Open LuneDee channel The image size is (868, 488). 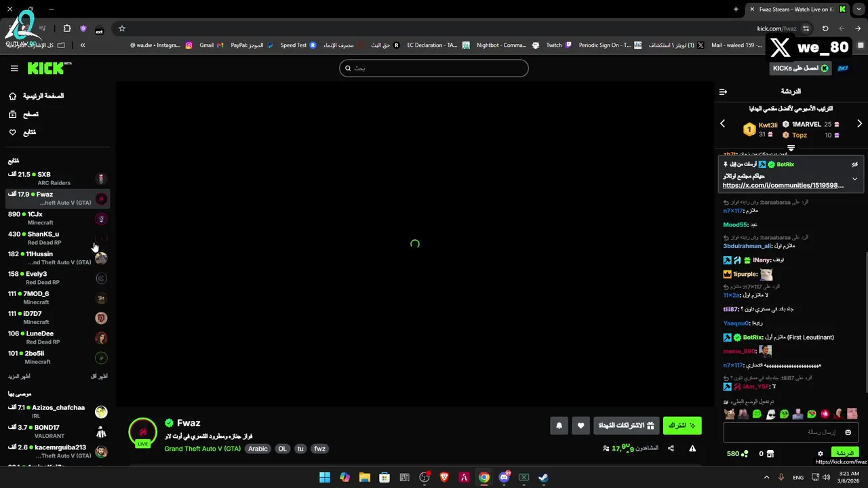58,338
